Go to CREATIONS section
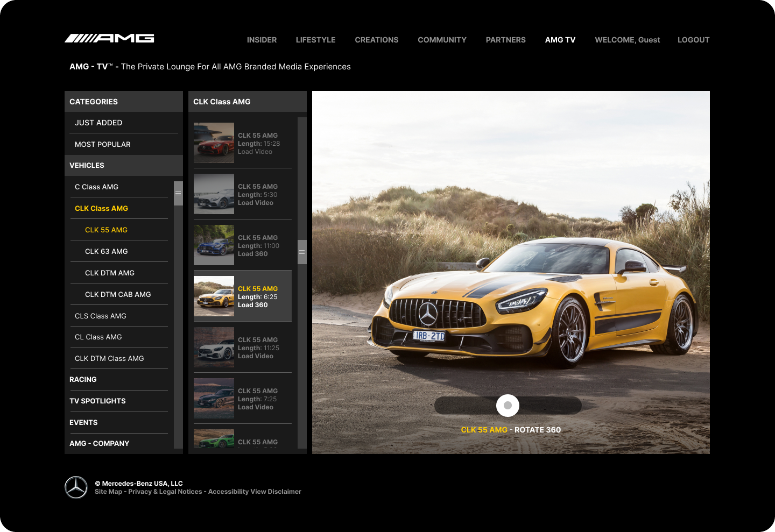The width and height of the screenshot is (775, 532). [x=377, y=40]
